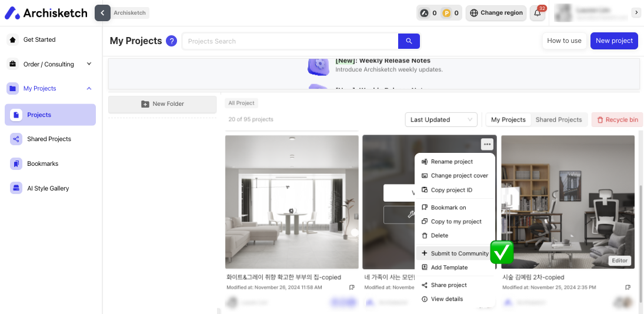Open the 시숲 김예림 2차 office thumbnail

pos(568,202)
